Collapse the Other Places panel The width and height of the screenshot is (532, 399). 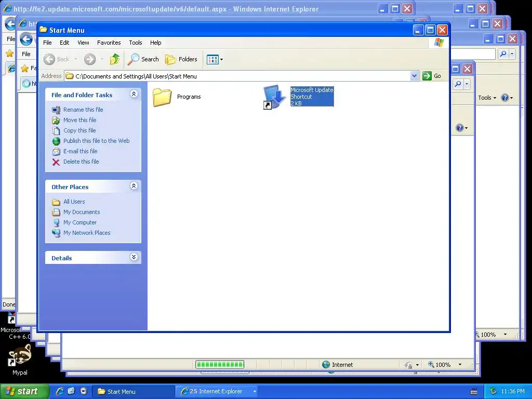click(134, 186)
